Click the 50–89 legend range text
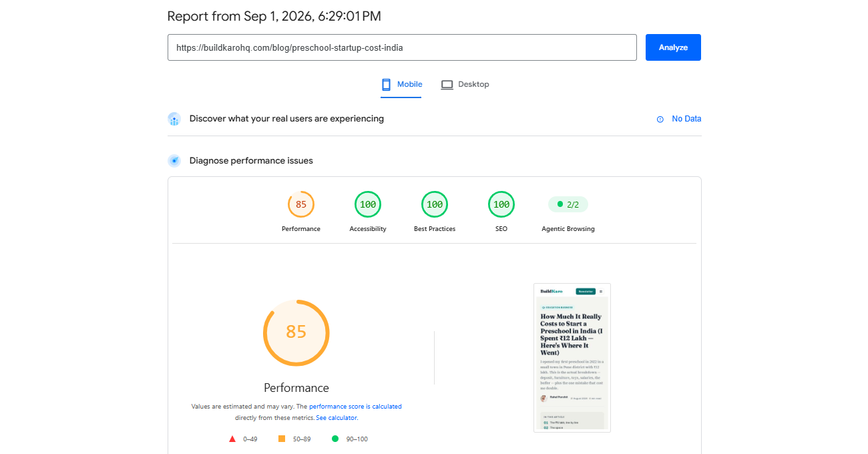 [x=302, y=439]
